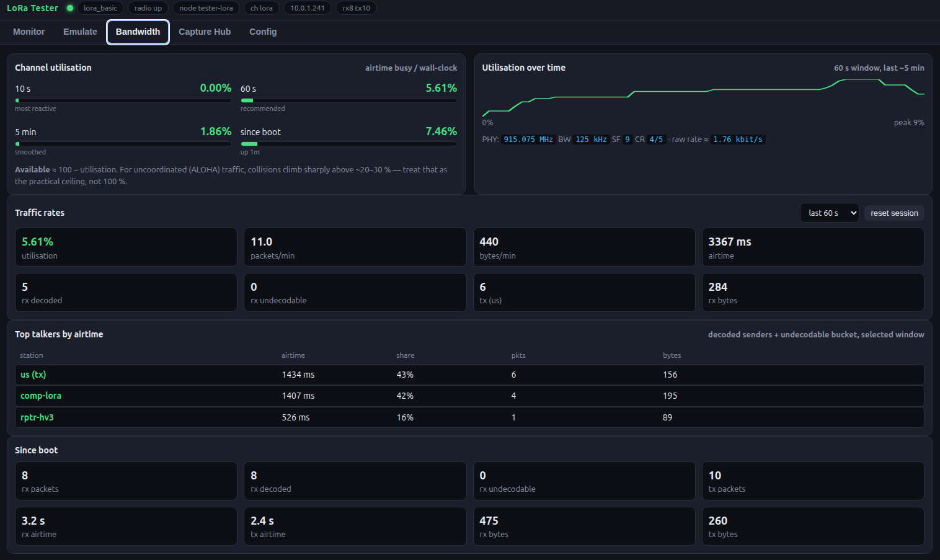Click the 125 kHz bandwidth value

pos(591,140)
